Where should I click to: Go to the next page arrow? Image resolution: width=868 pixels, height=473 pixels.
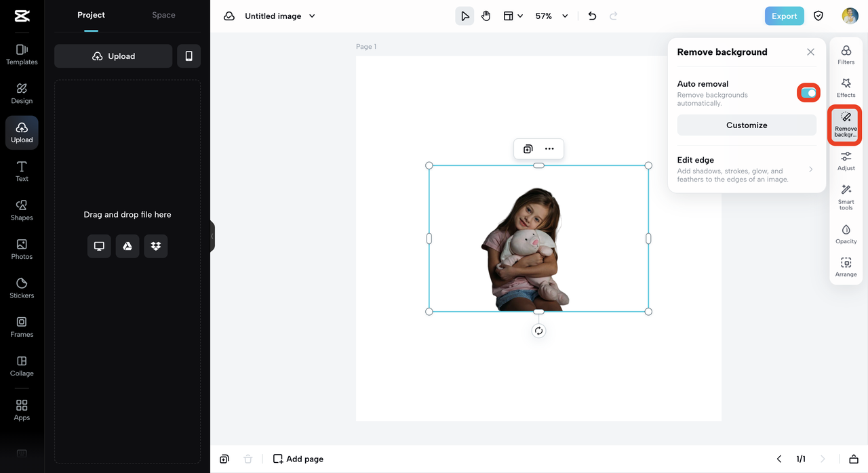point(823,459)
